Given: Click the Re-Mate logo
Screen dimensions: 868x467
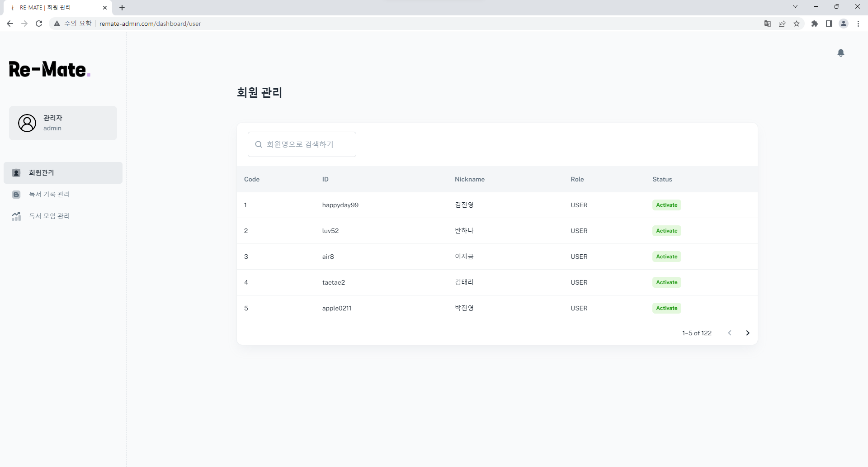Looking at the screenshot, I should point(49,69).
